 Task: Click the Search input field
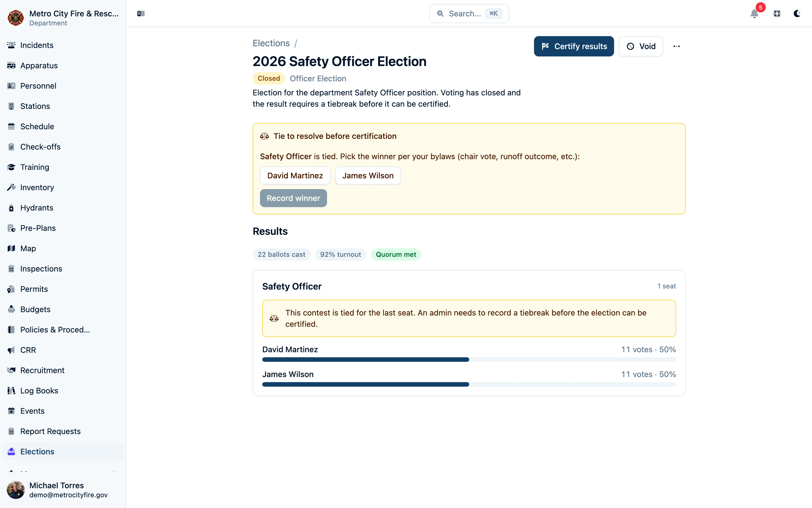point(469,14)
